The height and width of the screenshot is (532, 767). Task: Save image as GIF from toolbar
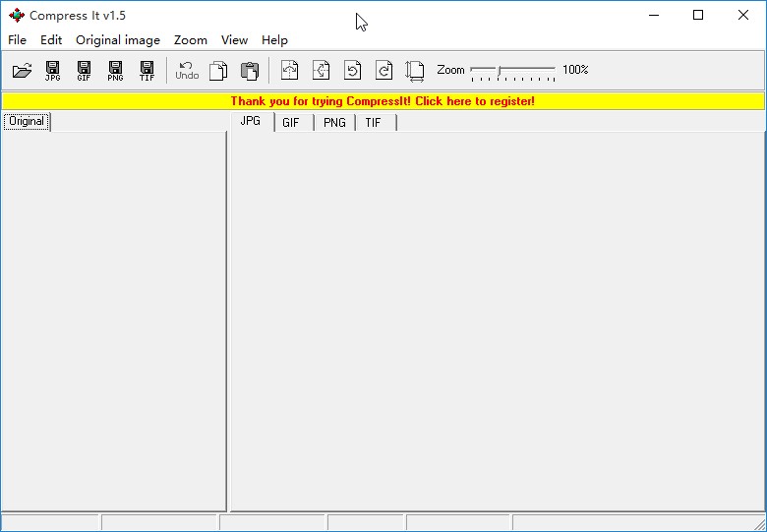(x=85, y=71)
